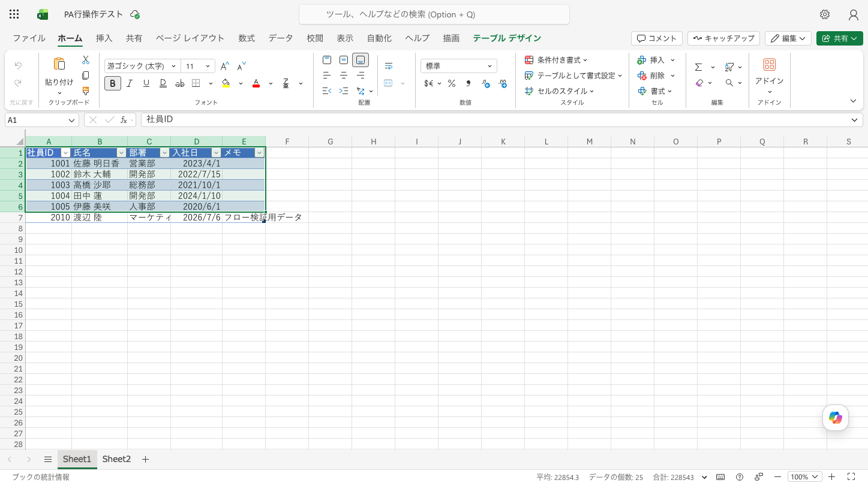Toggle bottom alignment button
This screenshot has height=483, width=868.
pos(361,60)
